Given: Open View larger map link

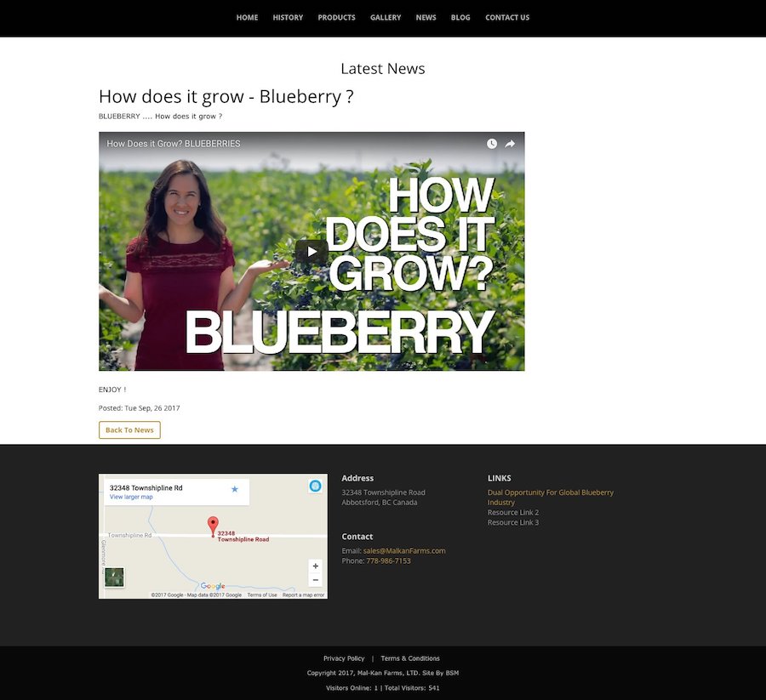Looking at the screenshot, I should coord(131,497).
